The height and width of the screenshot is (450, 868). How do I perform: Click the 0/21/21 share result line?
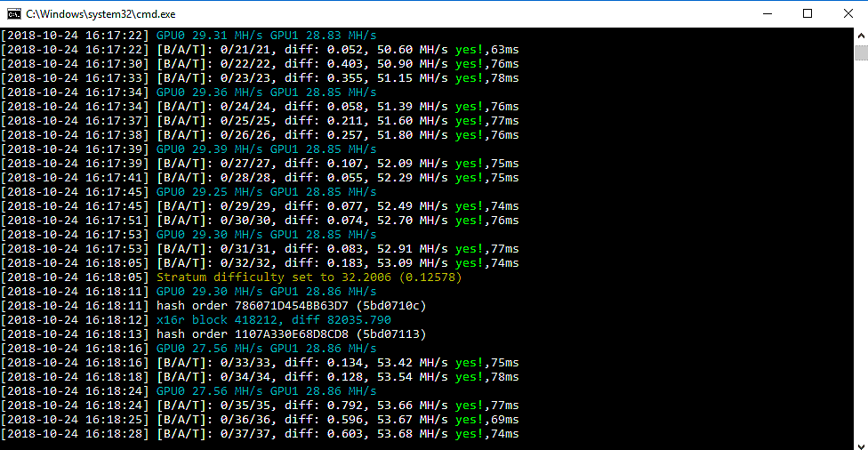point(261,50)
